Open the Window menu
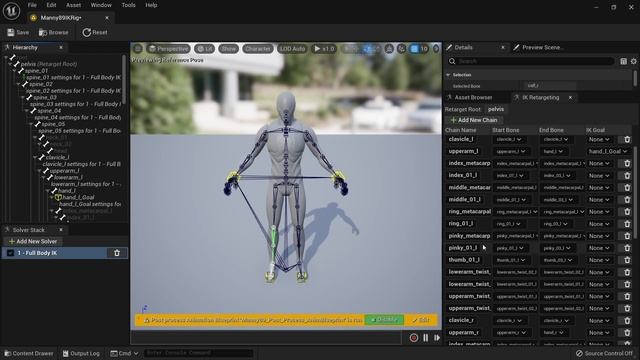 101,5
